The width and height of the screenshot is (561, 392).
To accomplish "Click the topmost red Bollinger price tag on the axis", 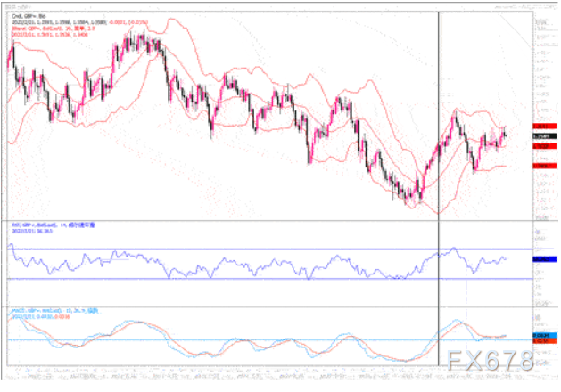I will click(x=545, y=127).
